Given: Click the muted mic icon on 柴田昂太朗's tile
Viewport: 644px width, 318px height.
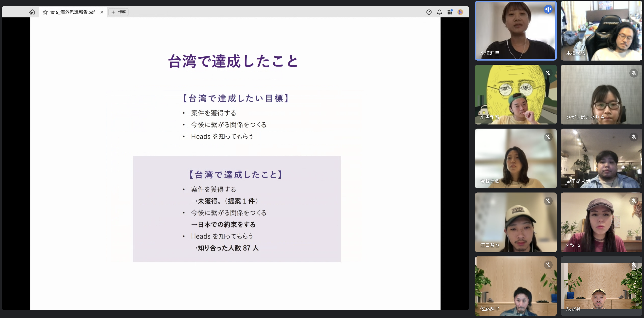Looking at the screenshot, I should pos(633,137).
